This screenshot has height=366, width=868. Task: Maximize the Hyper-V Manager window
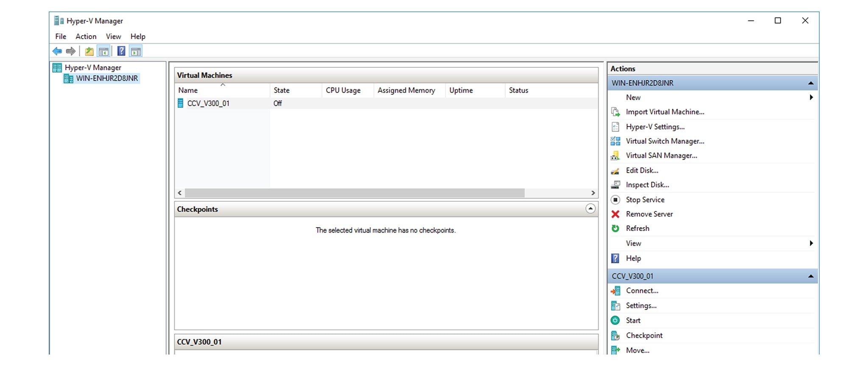[x=778, y=21]
